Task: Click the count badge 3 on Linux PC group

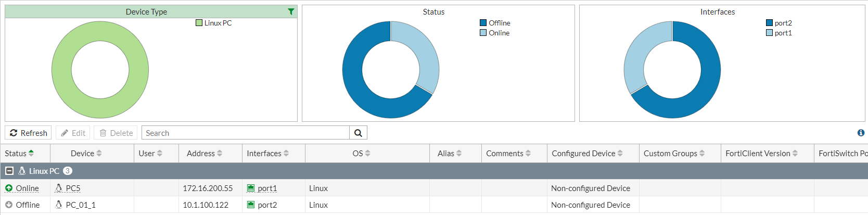Action: coord(68,171)
